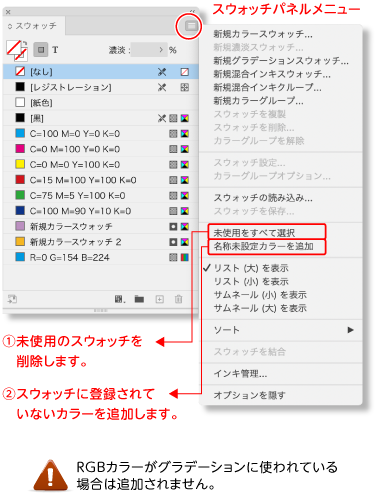This screenshot has width=378, height=494.
Task: Click the none indicator icon on [なし] row
Action: [x=185, y=72]
